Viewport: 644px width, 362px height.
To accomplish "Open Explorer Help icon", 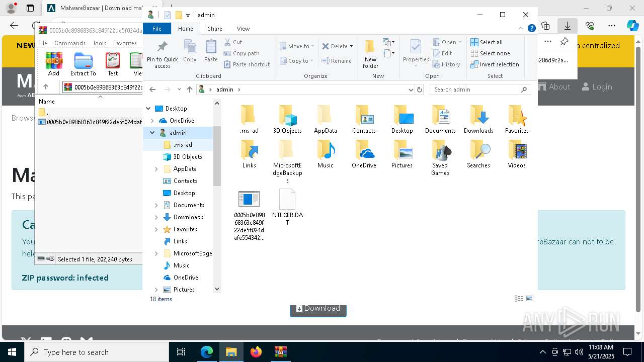I will pyautogui.click(x=531, y=29).
